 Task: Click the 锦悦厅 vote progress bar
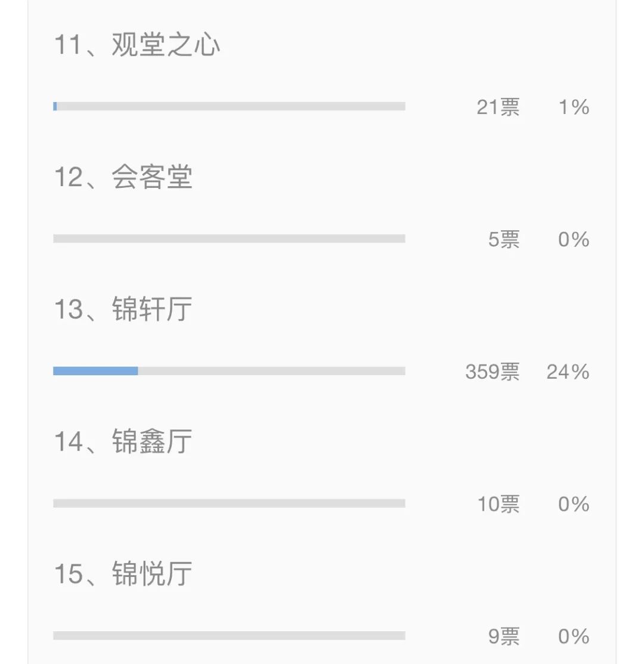(x=229, y=635)
